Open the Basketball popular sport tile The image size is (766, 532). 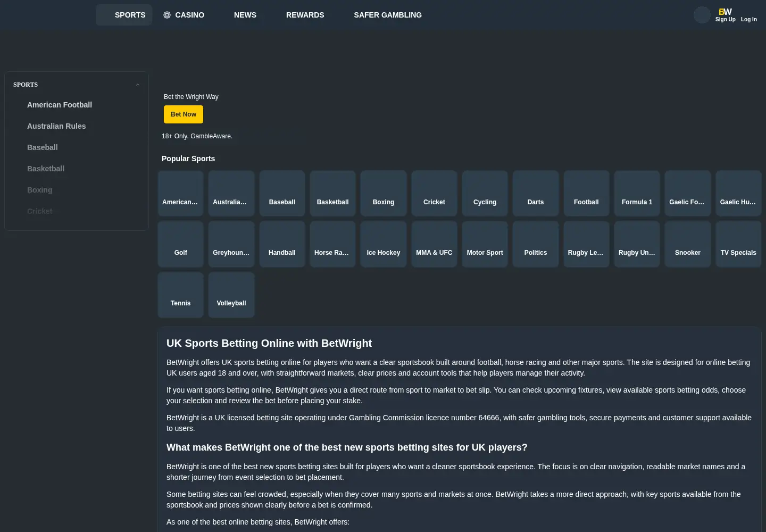coord(332,193)
